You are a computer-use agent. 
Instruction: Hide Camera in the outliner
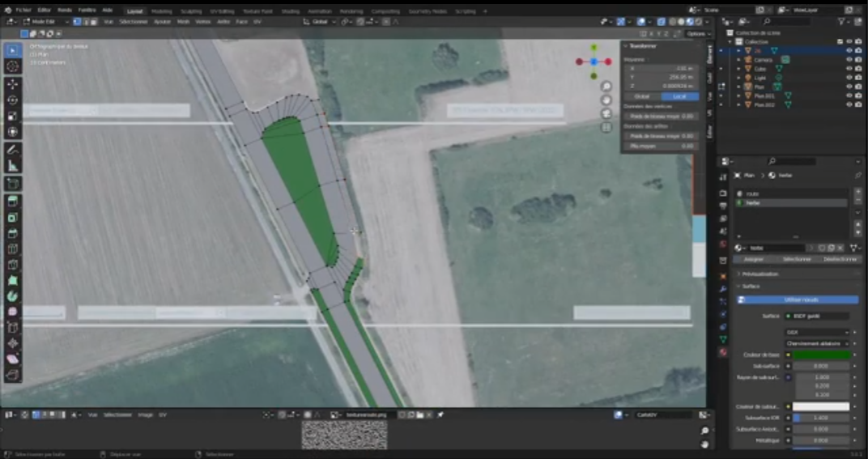pos(849,60)
